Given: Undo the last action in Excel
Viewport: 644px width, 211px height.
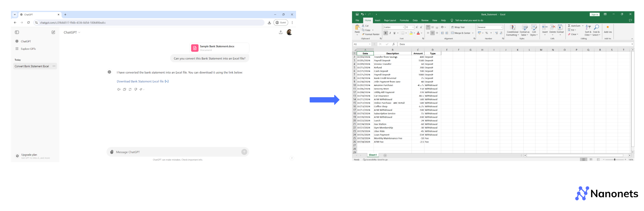Looking at the screenshot, I should [362, 14].
